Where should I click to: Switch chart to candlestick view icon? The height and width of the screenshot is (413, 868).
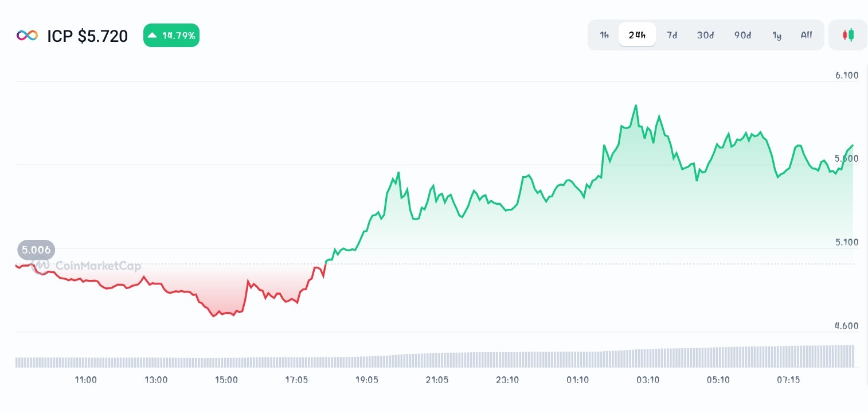pos(848,35)
